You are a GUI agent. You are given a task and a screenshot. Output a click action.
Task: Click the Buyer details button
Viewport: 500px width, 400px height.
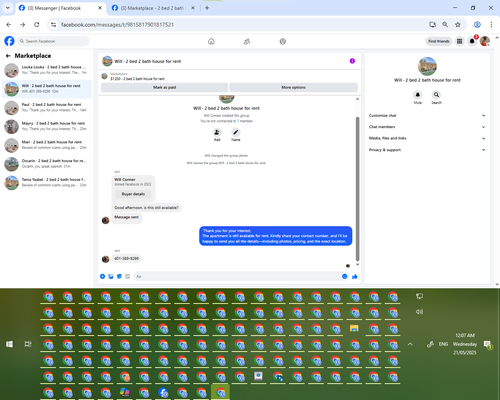click(133, 194)
